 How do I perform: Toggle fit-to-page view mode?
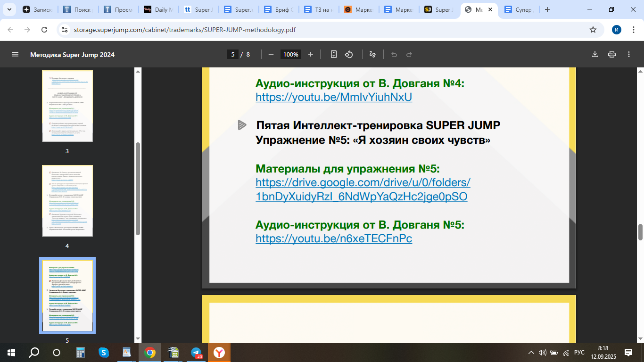[333, 54]
